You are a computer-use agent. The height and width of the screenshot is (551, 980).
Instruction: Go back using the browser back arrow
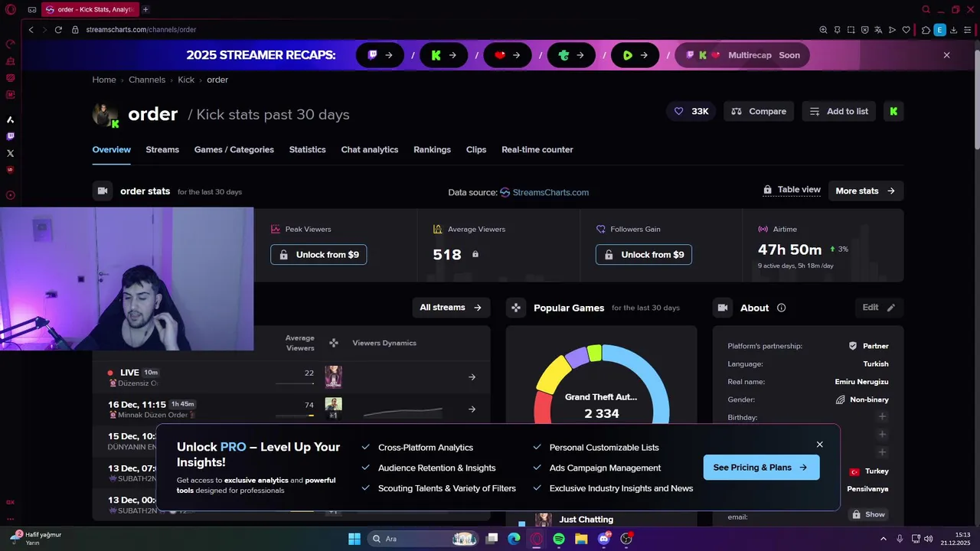click(31, 30)
